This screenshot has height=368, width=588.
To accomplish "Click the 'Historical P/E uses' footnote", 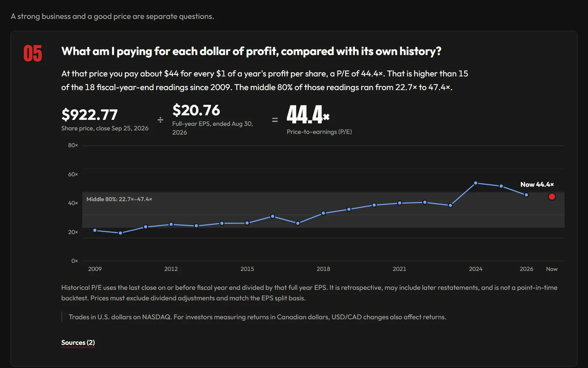I will pyautogui.click(x=309, y=293).
